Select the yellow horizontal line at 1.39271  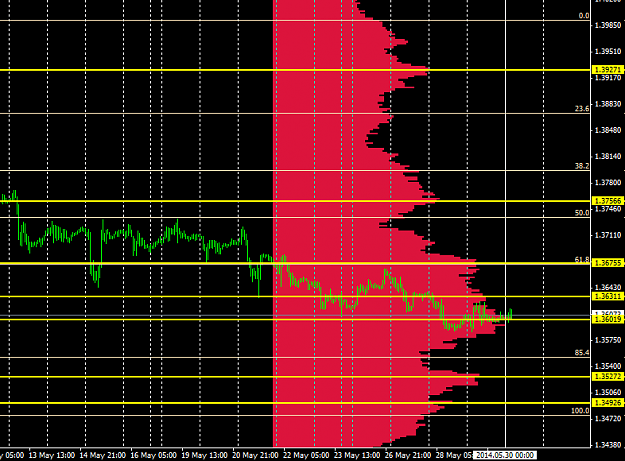295,70
